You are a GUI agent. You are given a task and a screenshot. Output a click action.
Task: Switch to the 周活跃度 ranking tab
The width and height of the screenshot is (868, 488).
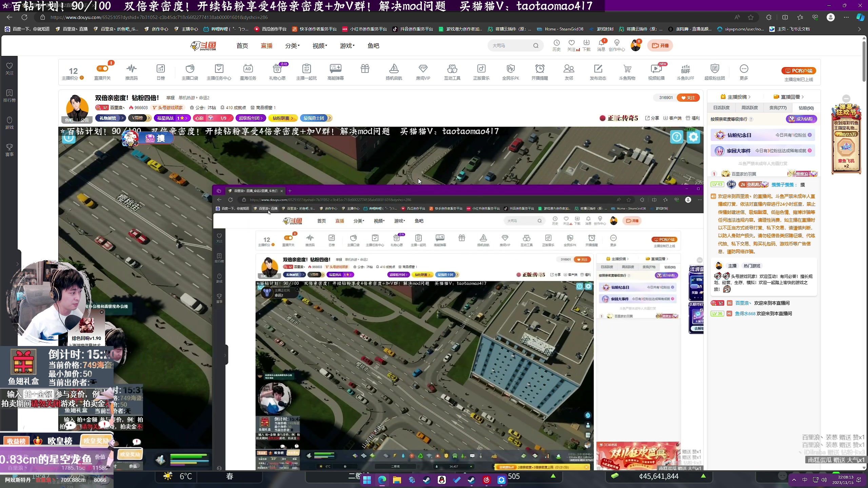click(749, 108)
